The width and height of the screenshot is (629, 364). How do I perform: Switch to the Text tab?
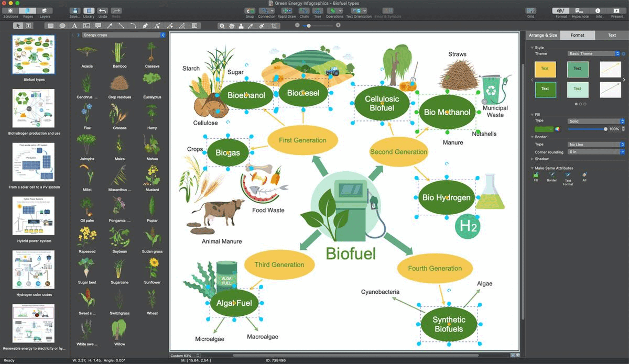click(612, 35)
